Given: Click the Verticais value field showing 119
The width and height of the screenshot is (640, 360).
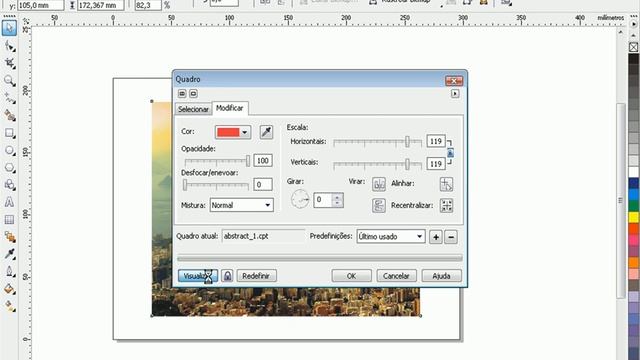Looking at the screenshot, I should point(436,164).
